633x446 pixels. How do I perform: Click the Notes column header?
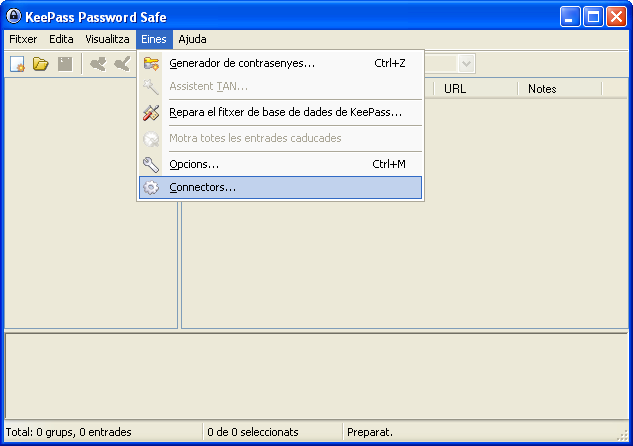tap(560, 89)
